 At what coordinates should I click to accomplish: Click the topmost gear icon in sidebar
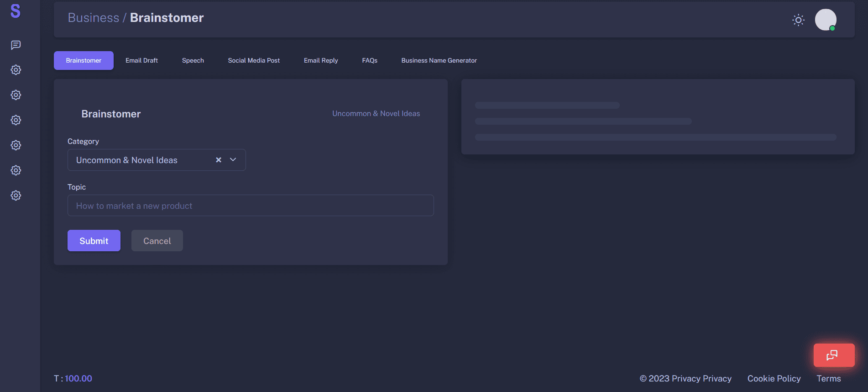click(16, 70)
